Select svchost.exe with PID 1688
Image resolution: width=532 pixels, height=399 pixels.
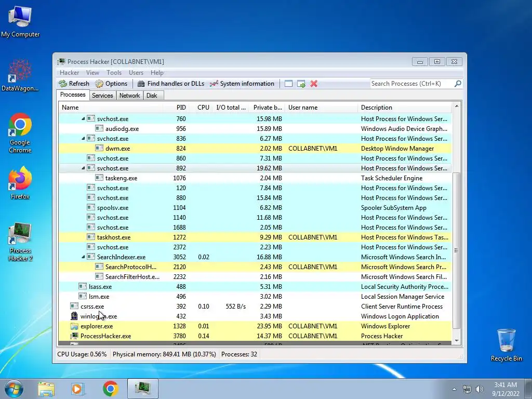[255, 228]
